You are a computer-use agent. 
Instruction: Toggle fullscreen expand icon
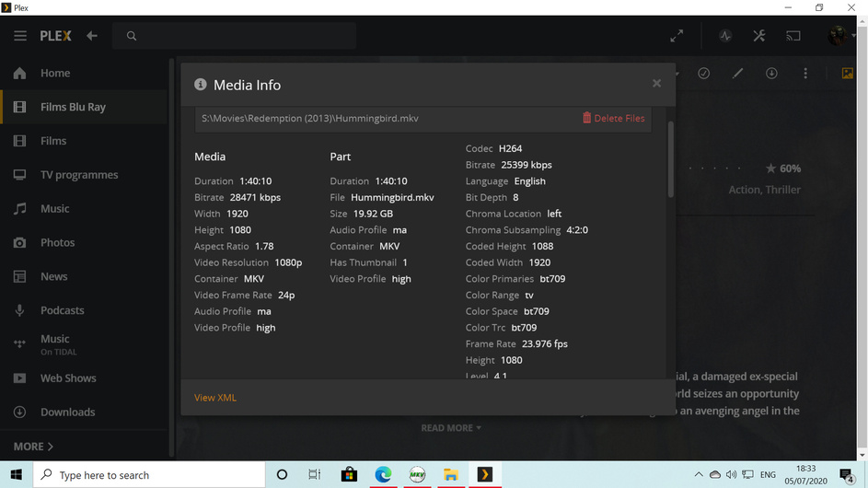tap(677, 36)
